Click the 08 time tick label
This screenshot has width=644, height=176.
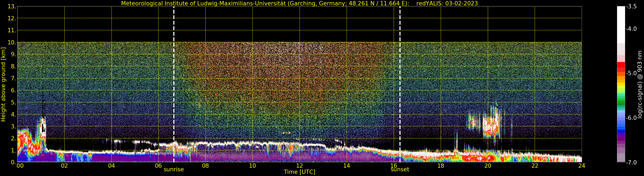(205, 166)
